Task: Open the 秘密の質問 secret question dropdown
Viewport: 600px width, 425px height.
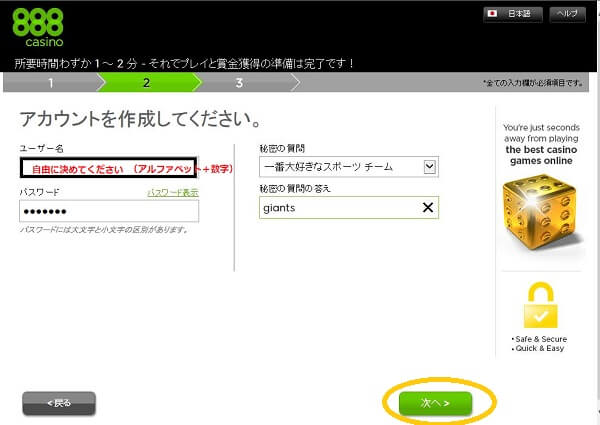Action: point(340,167)
